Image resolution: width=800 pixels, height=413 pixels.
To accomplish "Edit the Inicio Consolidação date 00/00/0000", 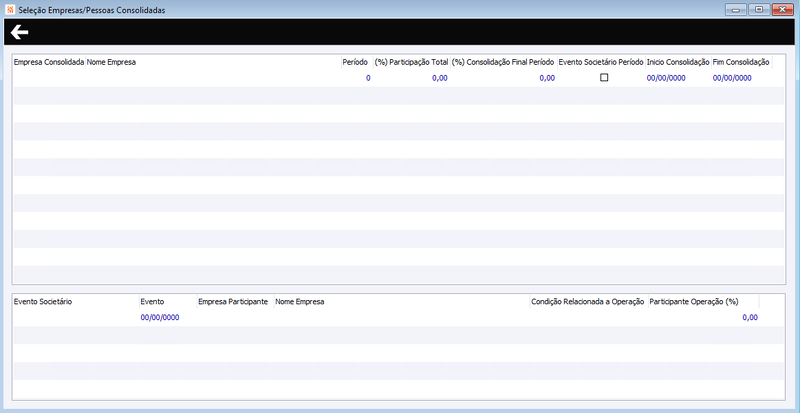I will 666,78.
